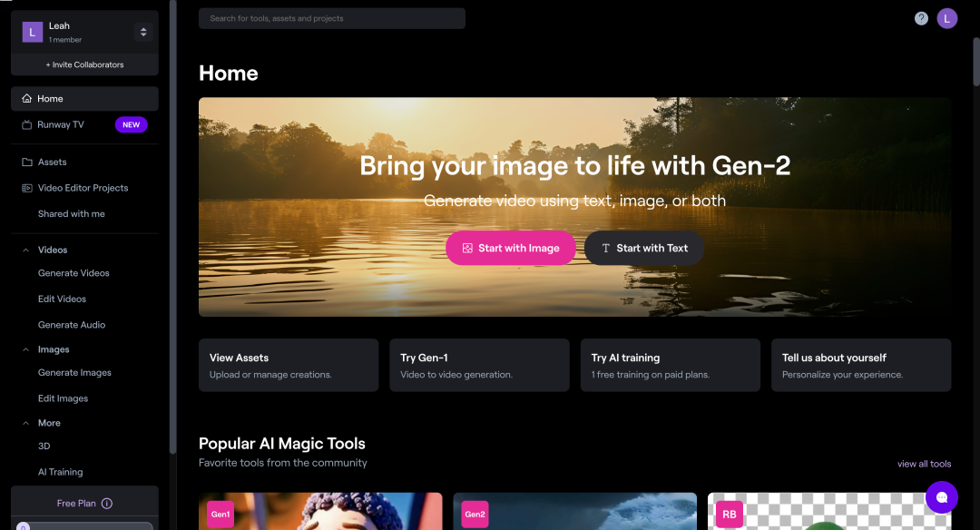Select Video Editor Projects in sidebar
This screenshot has width=980, height=530.
(x=84, y=188)
